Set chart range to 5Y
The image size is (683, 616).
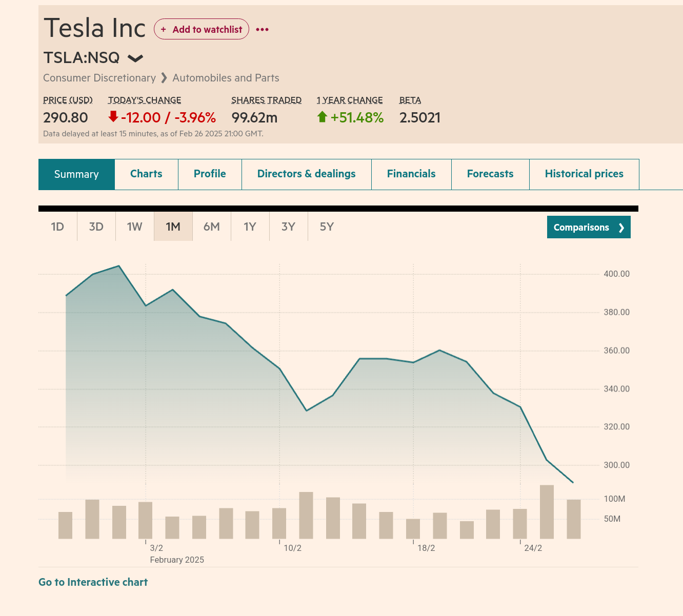click(x=327, y=227)
